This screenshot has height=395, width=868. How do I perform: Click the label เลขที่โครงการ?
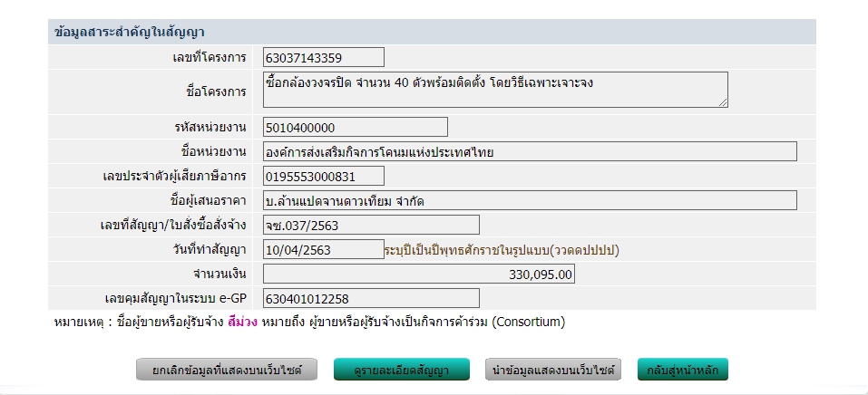point(210,58)
